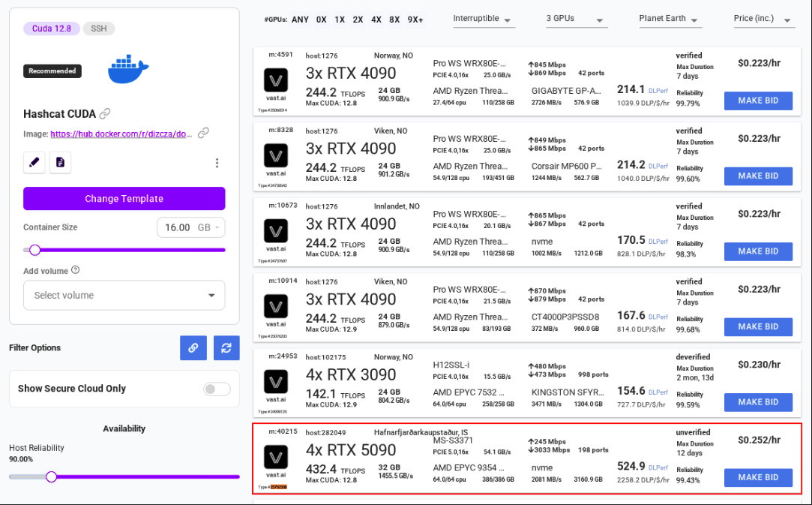This screenshot has height=505, width=812.
Task: Copy filter link with blue chain button
Action: (193, 348)
